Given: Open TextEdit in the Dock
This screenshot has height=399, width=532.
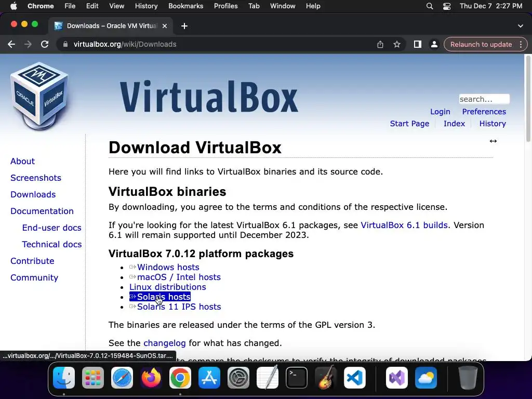Looking at the screenshot, I should tap(268, 378).
